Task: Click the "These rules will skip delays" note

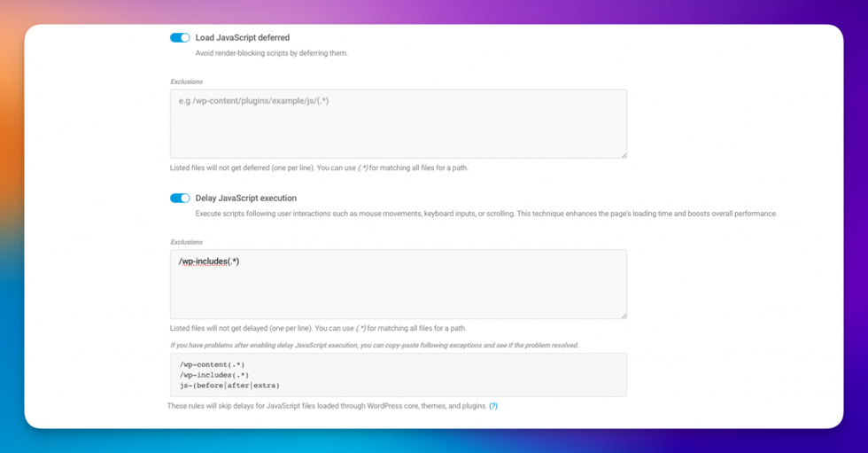Action: point(326,406)
